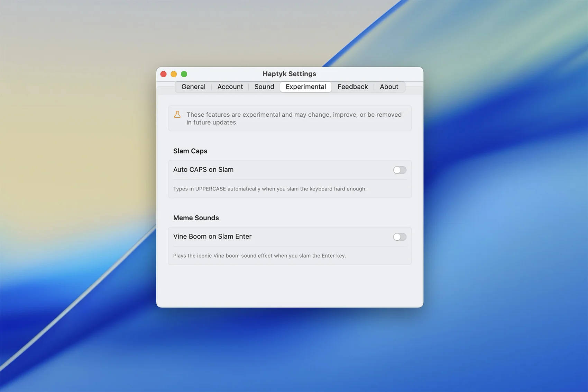Open the Feedback tab
Image resolution: width=588 pixels, height=392 pixels.
tap(352, 87)
